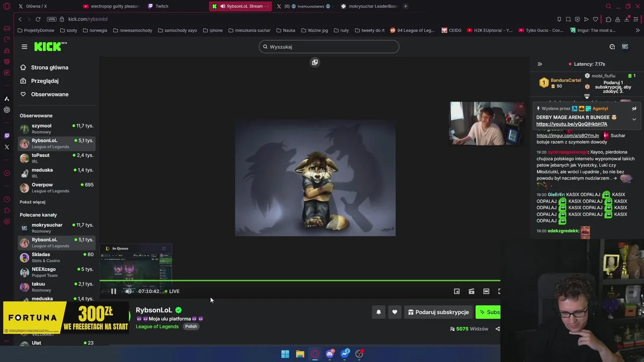The width and height of the screenshot is (644, 362).
Task: Open Overpow followed channel
Action: [56, 188]
